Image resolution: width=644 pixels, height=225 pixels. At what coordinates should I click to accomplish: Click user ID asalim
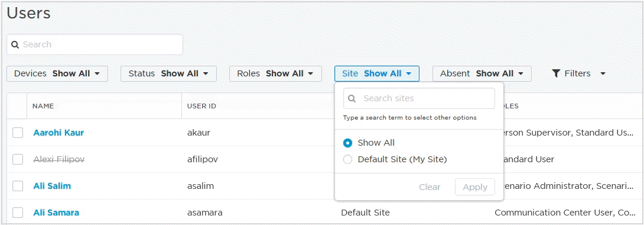pos(200,186)
